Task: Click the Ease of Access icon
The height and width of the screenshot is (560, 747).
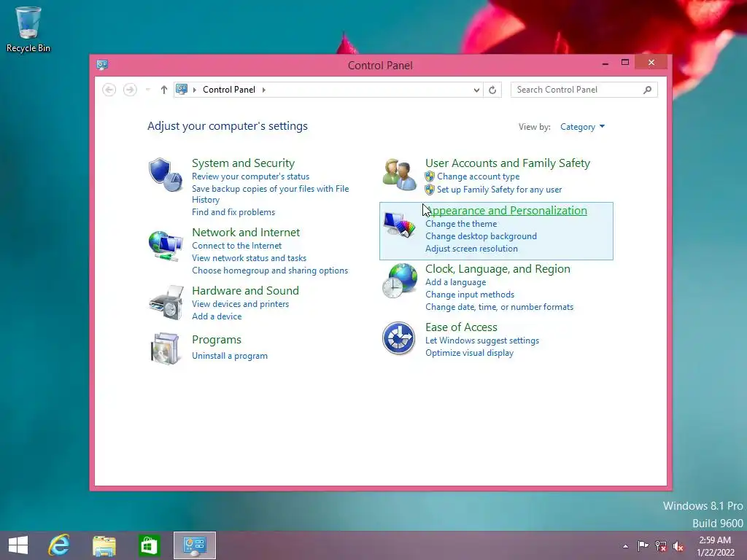Action: pyautogui.click(x=399, y=338)
